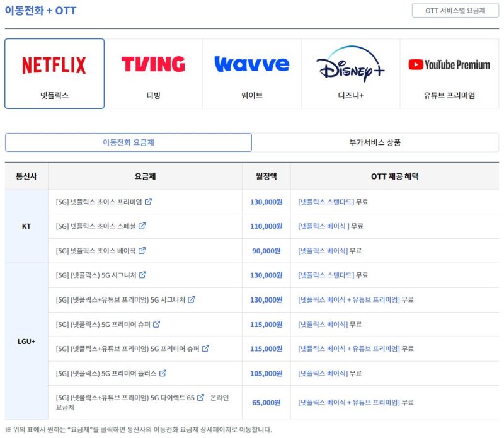Click external link icon beside (넷플릭스) 5G 프리미어 플러스
The width and height of the screenshot is (504, 438).
(163, 373)
